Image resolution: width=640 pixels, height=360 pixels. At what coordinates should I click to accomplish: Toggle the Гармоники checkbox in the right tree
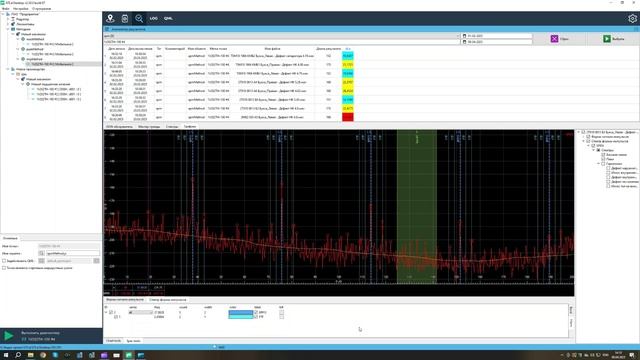click(x=603, y=164)
